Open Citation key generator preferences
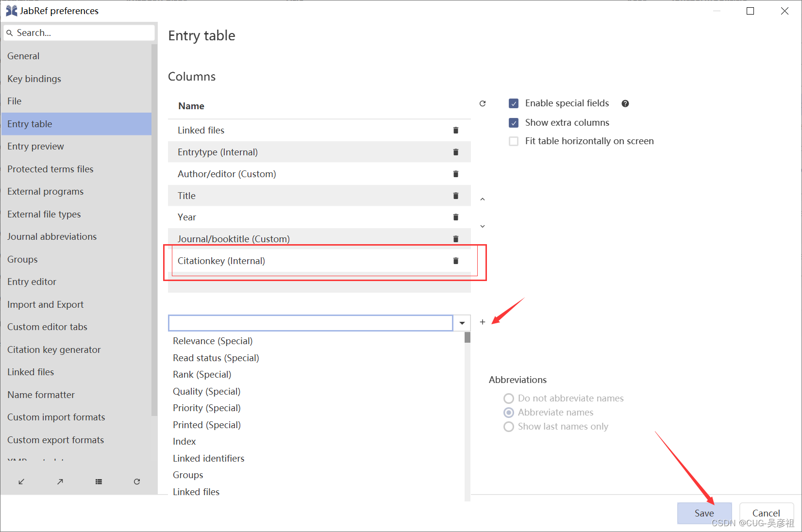This screenshot has height=532, width=802. point(76,349)
